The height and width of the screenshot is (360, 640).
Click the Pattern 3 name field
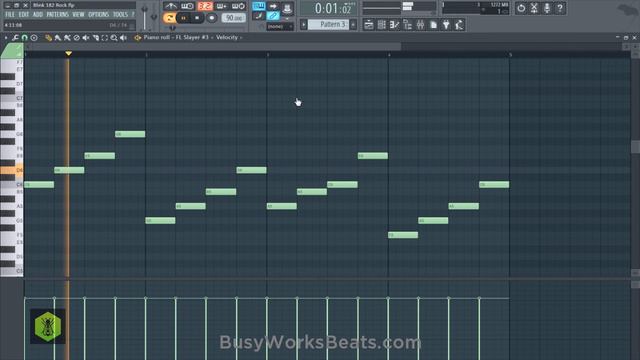329,24
